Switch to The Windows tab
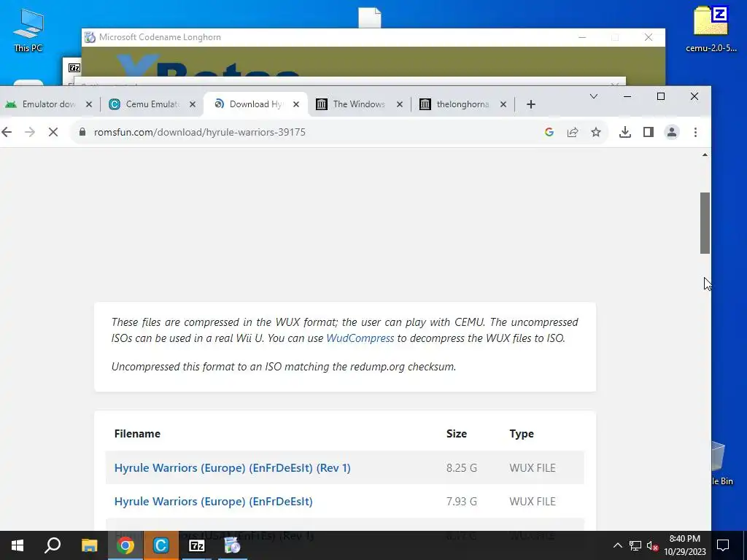 click(x=359, y=104)
